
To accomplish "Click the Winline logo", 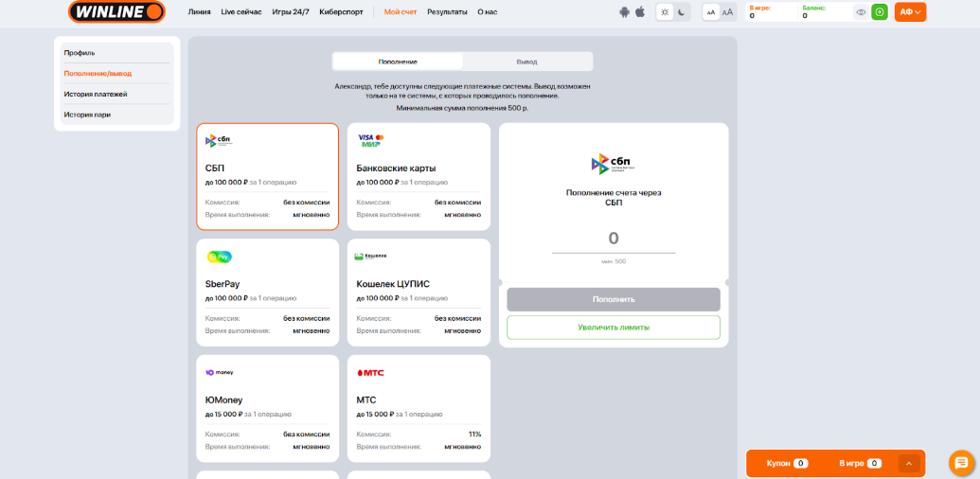I will [x=116, y=12].
